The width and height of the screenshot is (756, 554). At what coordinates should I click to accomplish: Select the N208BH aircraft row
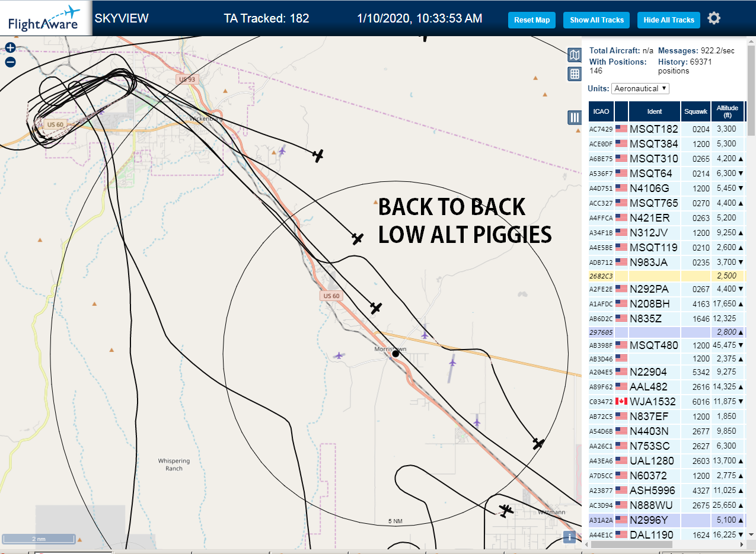tap(667, 303)
